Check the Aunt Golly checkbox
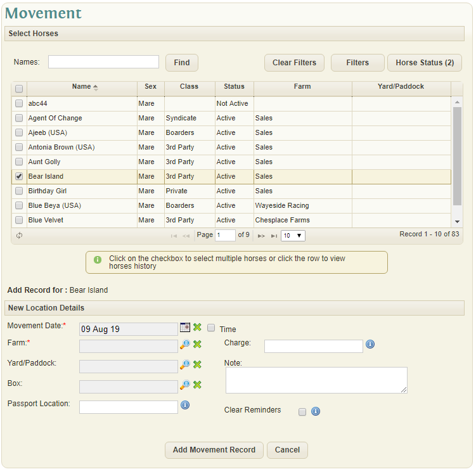The image size is (476, 474). [19, 162]
